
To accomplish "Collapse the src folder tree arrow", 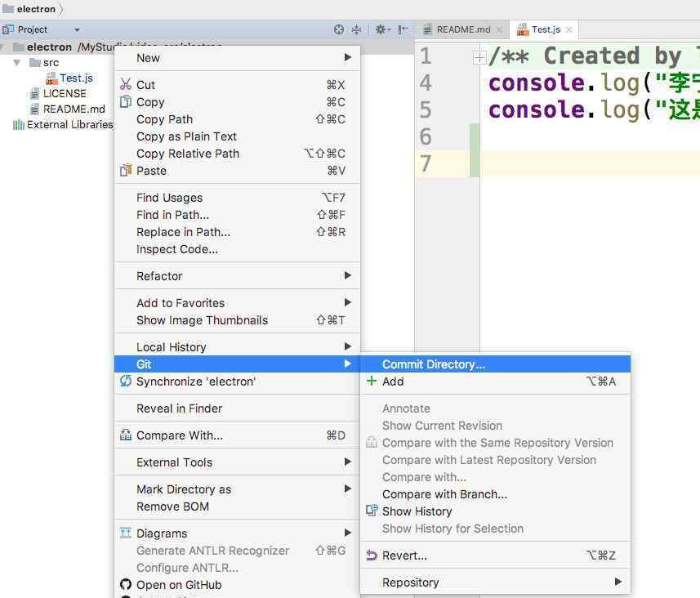I will (17, 63).
